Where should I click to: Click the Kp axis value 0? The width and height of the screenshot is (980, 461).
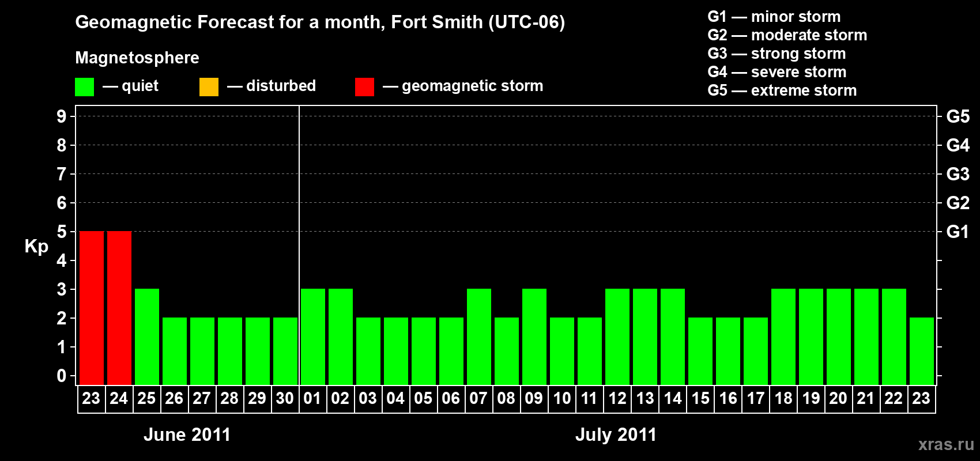point(62,376)
